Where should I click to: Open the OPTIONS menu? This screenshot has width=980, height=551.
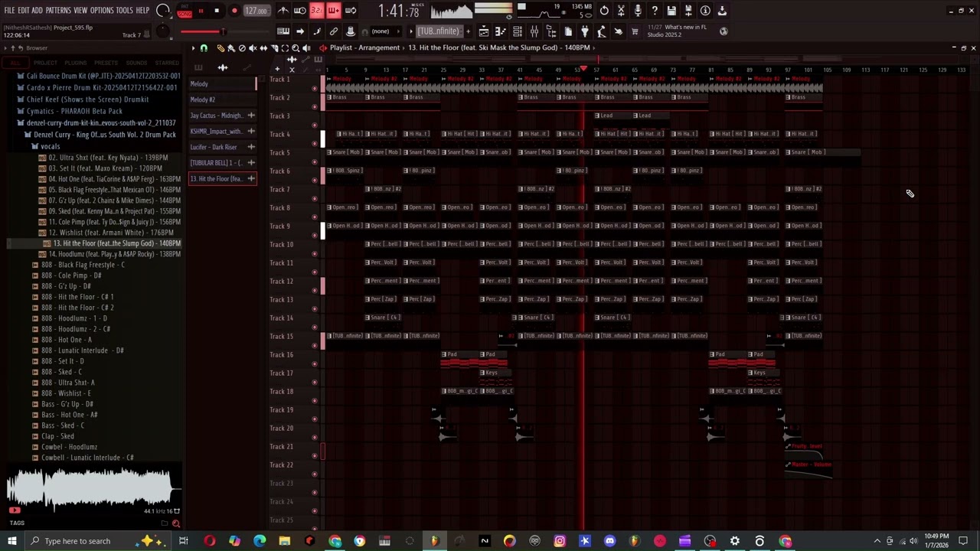102,10
